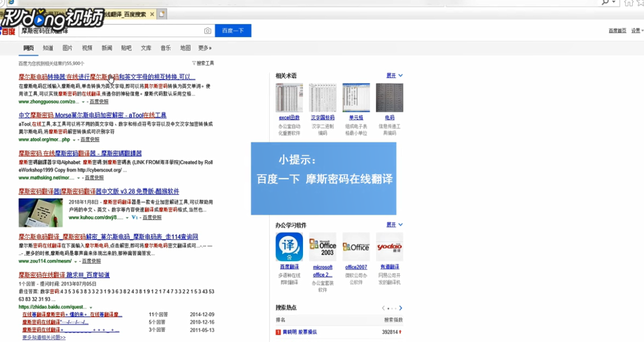Open the 设置 dropdown

(x=637, y=31)
